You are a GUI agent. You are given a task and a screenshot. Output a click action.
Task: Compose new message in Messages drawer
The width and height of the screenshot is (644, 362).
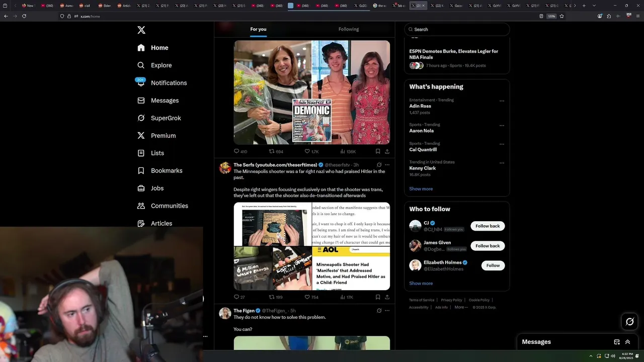(617, 342)
